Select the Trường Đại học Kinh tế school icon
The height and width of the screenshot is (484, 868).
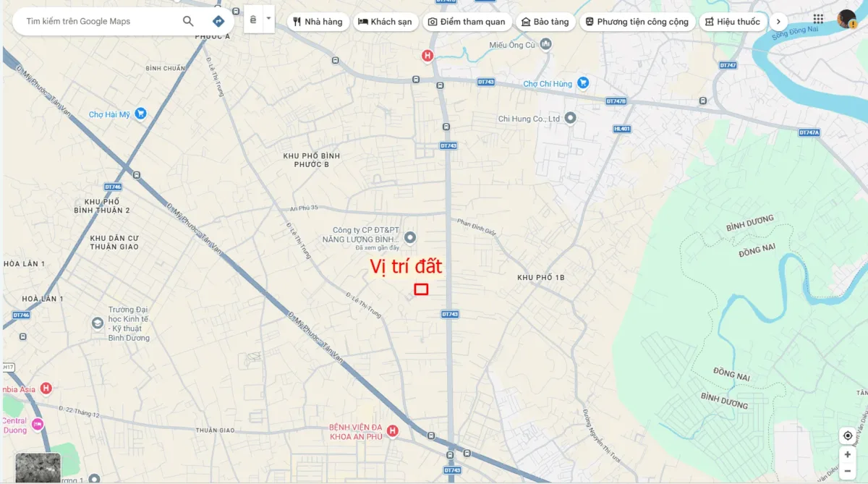click(x=98, y=323)
